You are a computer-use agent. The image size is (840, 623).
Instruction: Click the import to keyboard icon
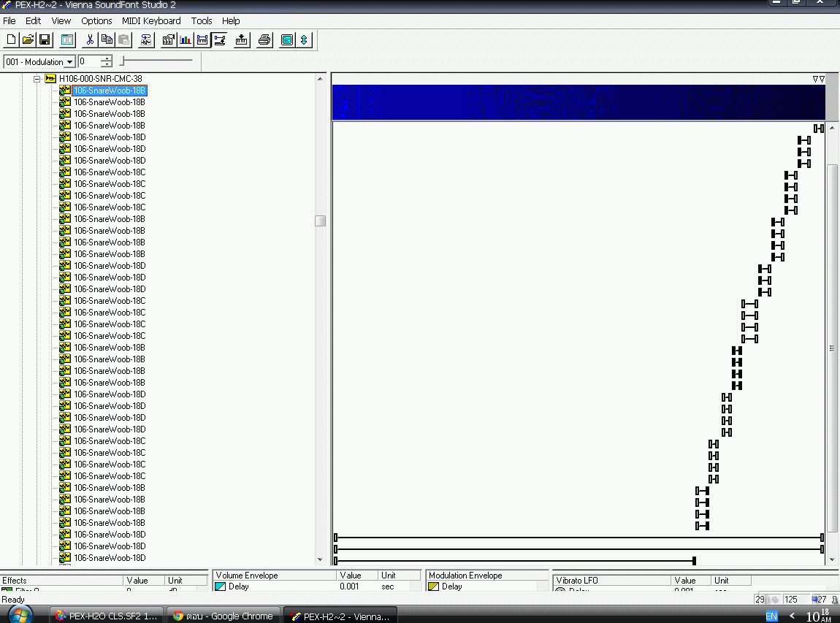tap(242, 39)
